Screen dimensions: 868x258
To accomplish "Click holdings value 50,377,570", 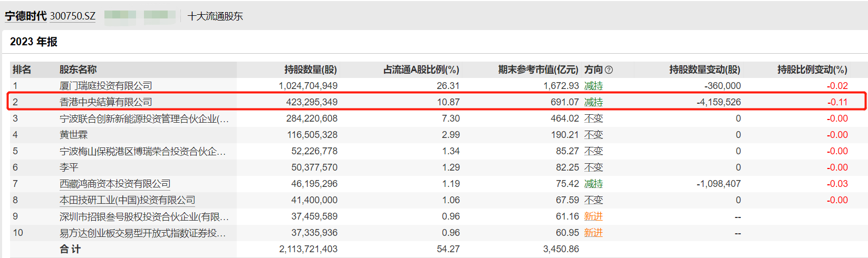I will 314,167.
